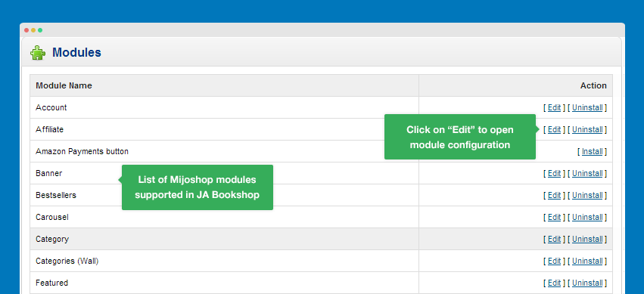Select the Carousel row name
Screen dimensions: 644x294
(x=52, y=218)
